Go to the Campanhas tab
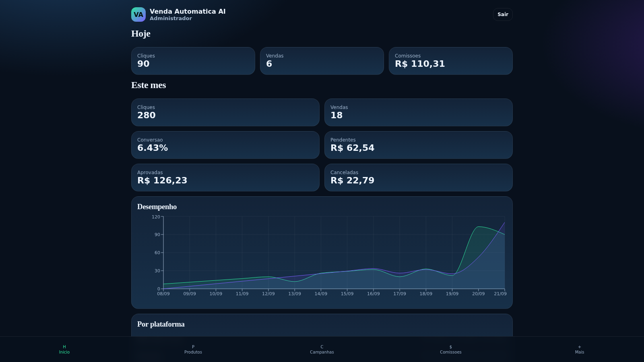This screenshot has height=362, width=644. point(322,349)
